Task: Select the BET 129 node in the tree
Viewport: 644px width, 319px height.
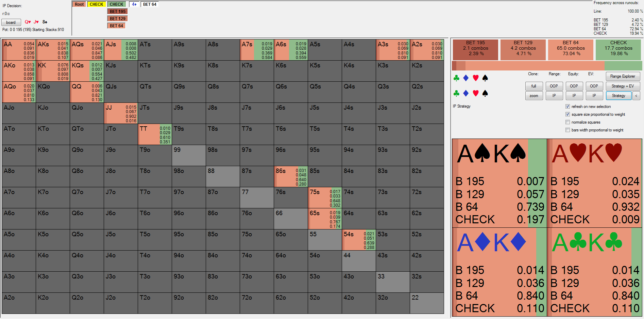Action: (x=117, y=19)
